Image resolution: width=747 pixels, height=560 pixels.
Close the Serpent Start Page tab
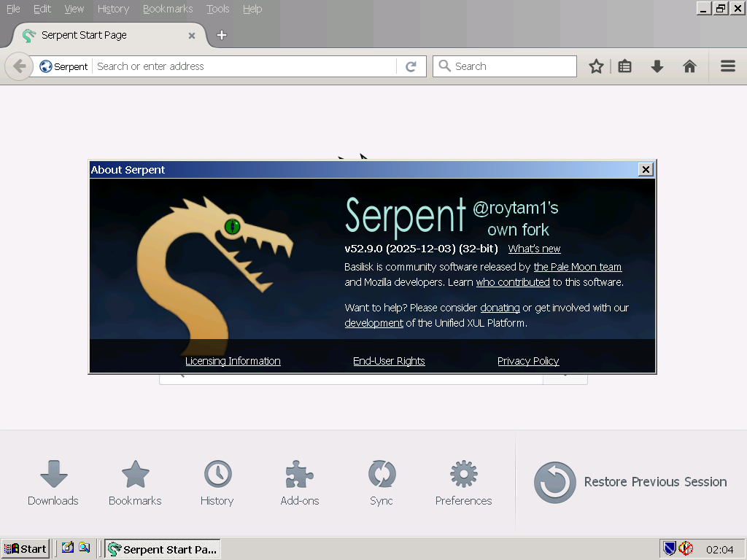click(192, 36)
